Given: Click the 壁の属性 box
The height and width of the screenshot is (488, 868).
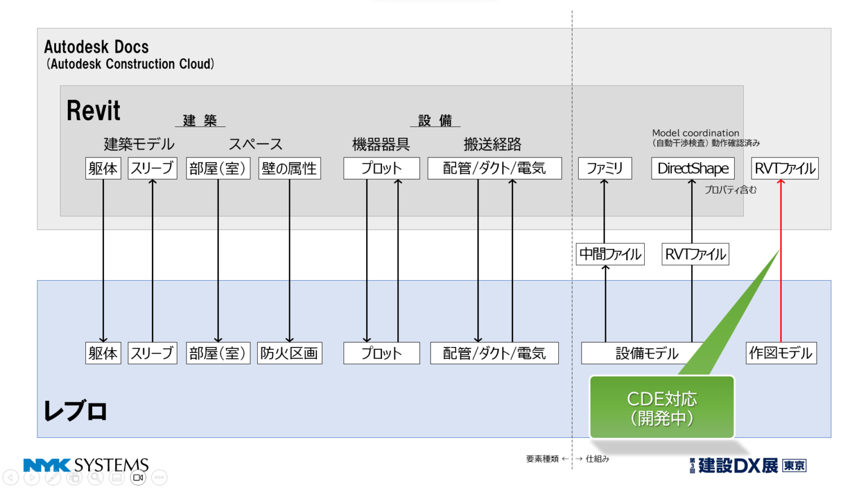Looking at the screenshot, I should click(x=289, y=168).
